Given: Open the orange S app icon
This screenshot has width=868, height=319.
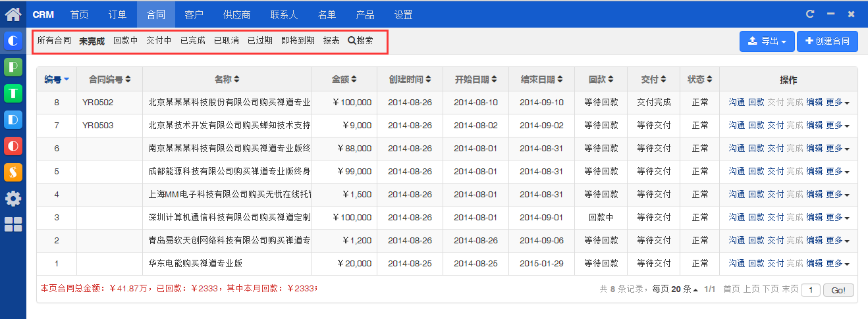Looking at the screenshot, I should [x=13, y=172].
